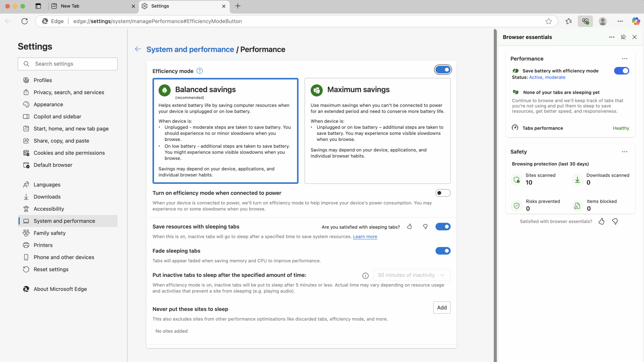Enable efficiency mode when connected to power
The width and height of the screenshot is (644, 362).
(443, 193)
